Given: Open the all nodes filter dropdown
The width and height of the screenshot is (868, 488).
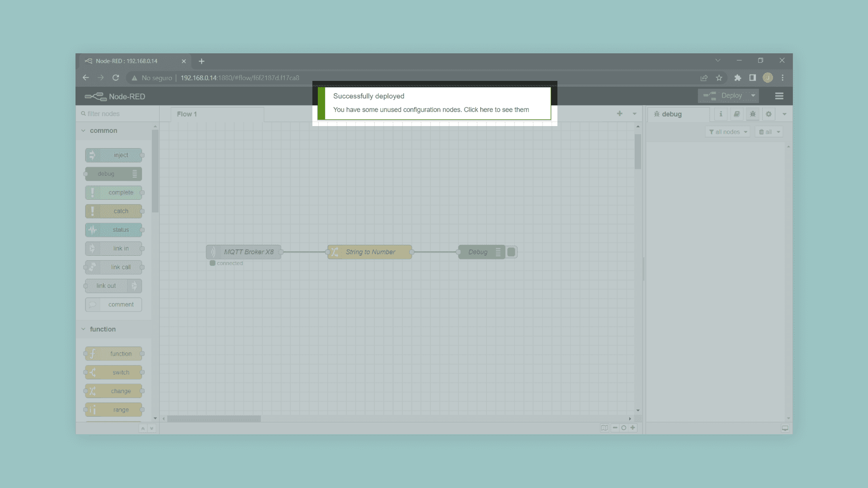Looking at the screenshot, I should pyautogui.click(x=727, y=132).
